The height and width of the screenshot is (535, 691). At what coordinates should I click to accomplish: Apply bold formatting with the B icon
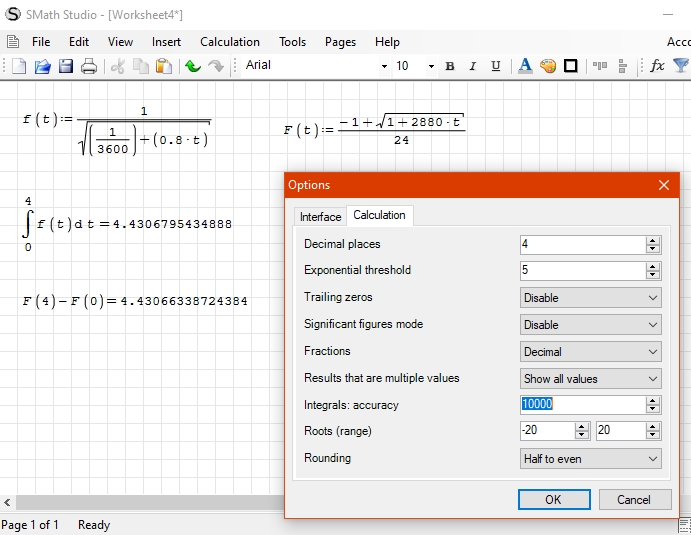(450, 66)
